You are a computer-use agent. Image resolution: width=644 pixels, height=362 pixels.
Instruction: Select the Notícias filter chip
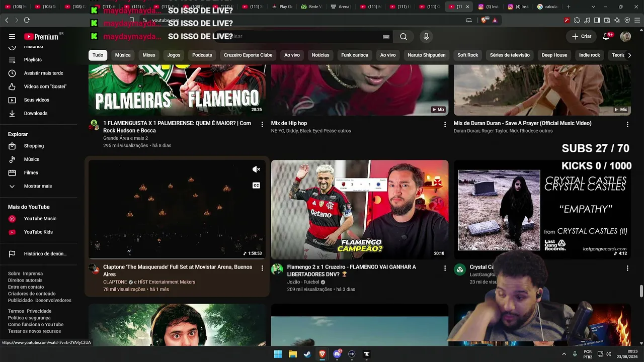pyautogui.click(x=320, y=55)
